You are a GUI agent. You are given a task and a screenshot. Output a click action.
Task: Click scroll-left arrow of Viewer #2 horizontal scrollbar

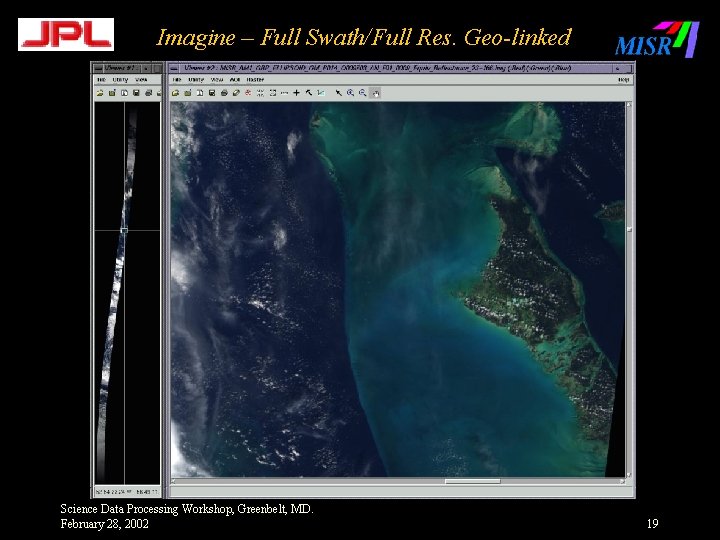[174, 481]
